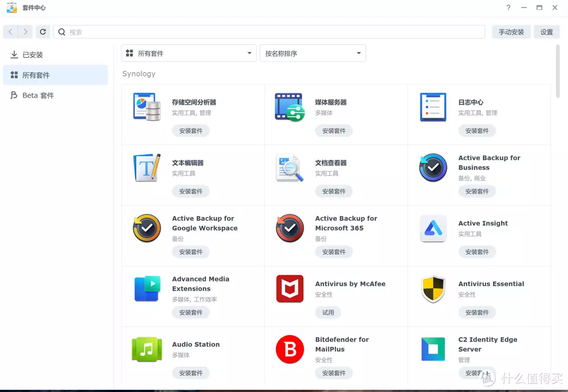Open the 存储空间分析器 title text
This screenshot has width=568, height=392.
point(194,102)
